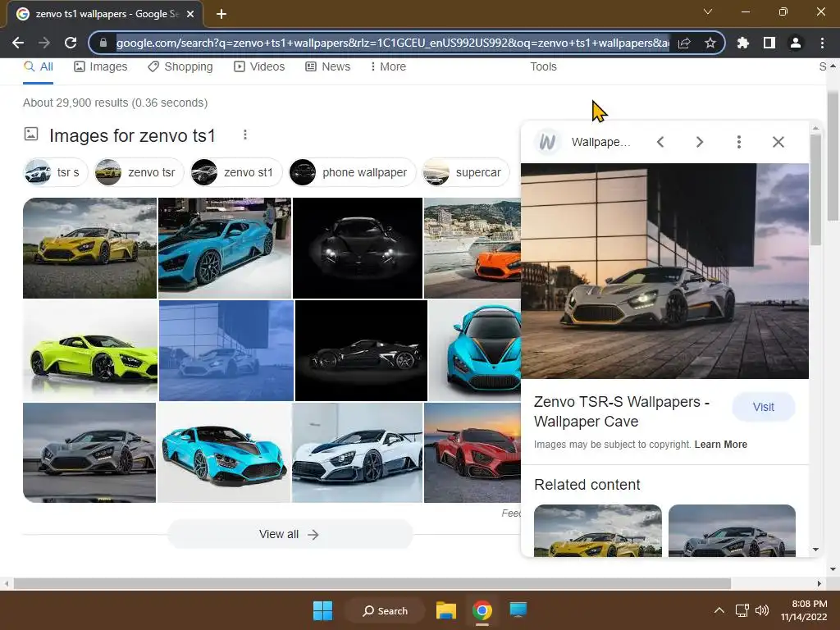Open the lime green Zenvo thumbnail
This screenshot has width=840, height=630.
coord(90,350)
